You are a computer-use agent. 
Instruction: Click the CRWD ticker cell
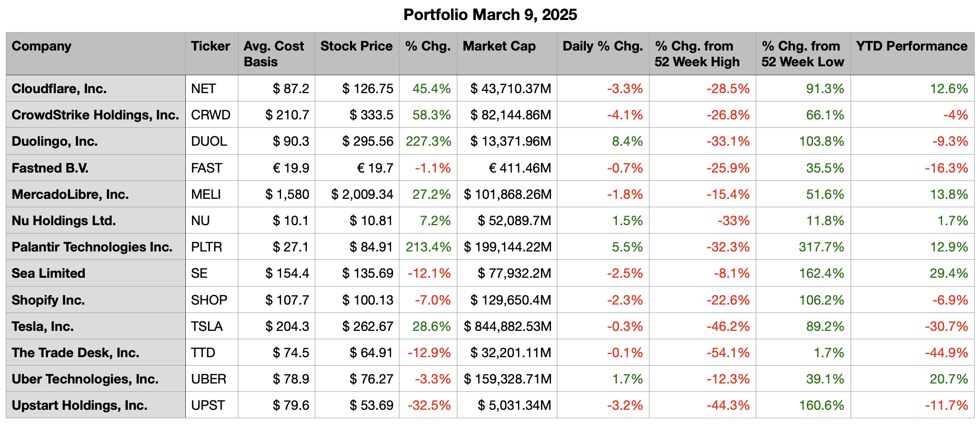tap(211, 115)
